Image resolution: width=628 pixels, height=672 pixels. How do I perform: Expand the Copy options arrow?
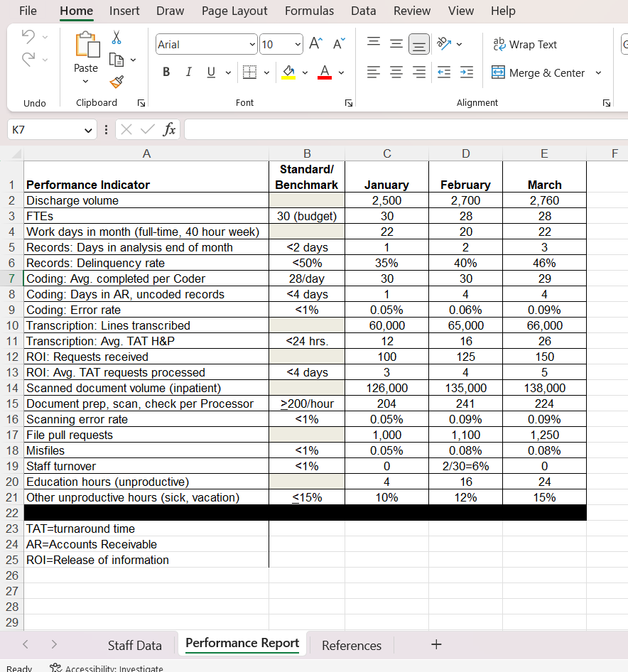pyautogui.click(x=133, y=60)
